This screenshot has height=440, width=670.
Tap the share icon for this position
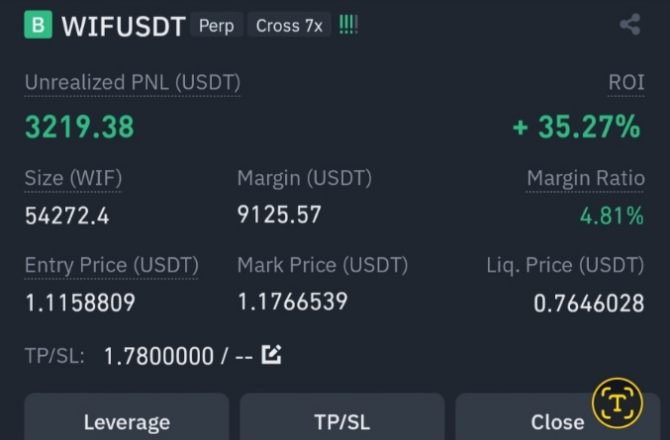tap(630, 24)
